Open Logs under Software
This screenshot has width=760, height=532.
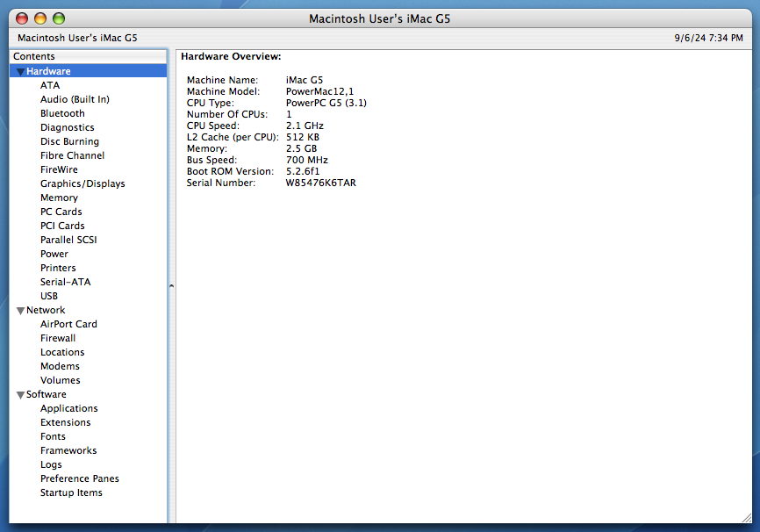pos(52,465)
